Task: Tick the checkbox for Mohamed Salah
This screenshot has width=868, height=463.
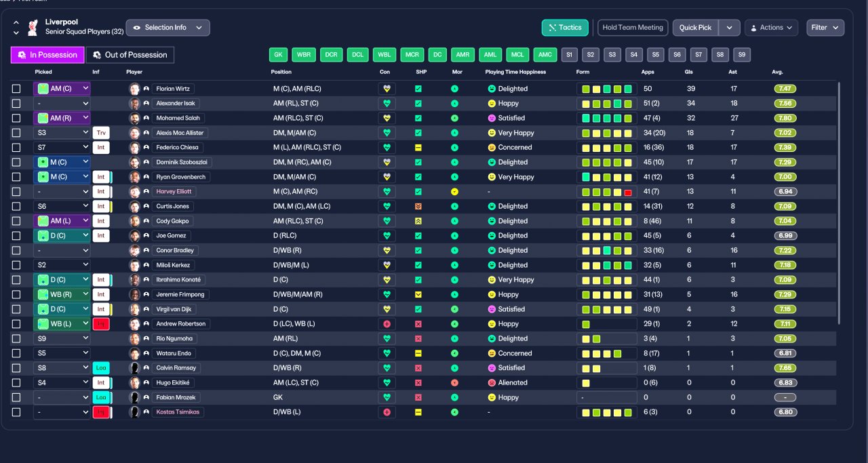Action: click(x=16, y=118)
